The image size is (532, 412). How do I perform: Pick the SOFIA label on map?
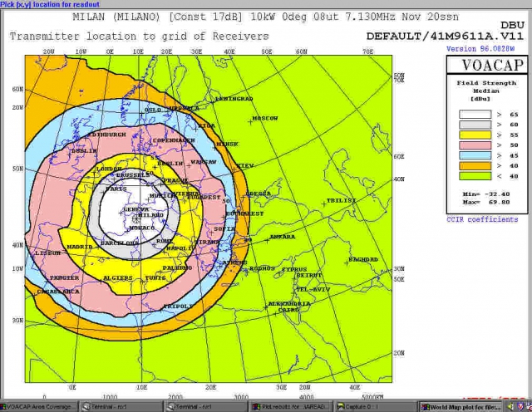tap(224, 229)
